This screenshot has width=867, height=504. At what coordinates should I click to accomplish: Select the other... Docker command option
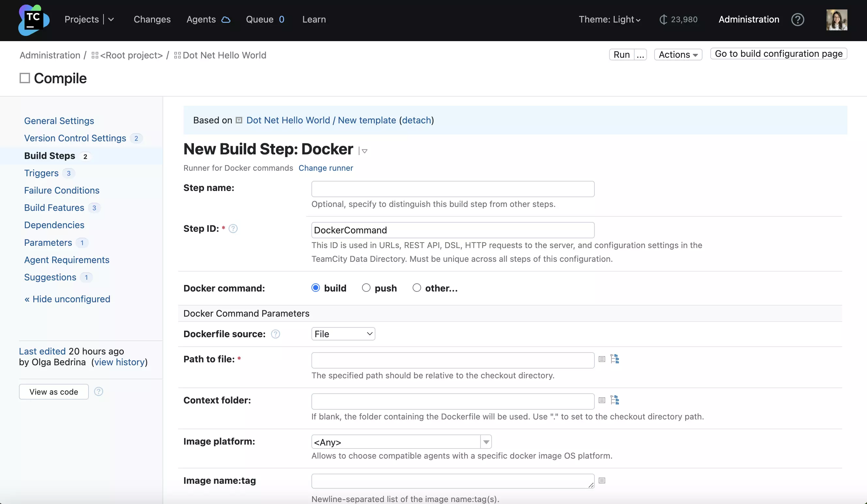click(417, 288)
